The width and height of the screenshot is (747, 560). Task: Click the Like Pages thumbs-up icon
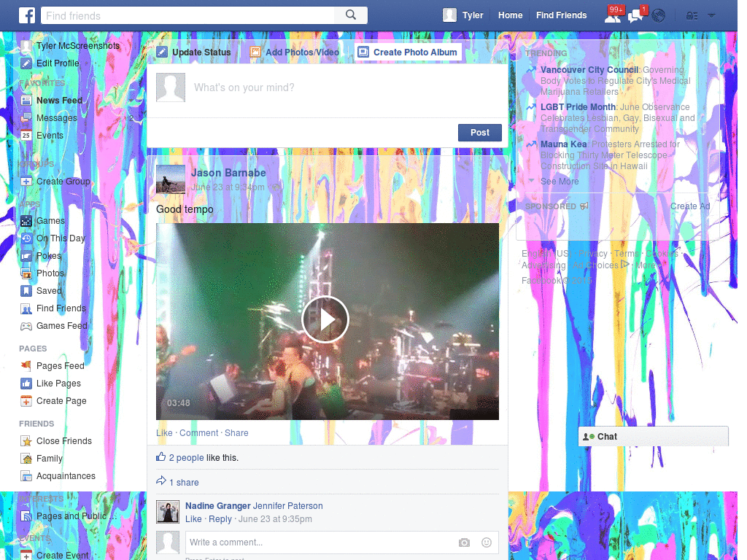26,384
